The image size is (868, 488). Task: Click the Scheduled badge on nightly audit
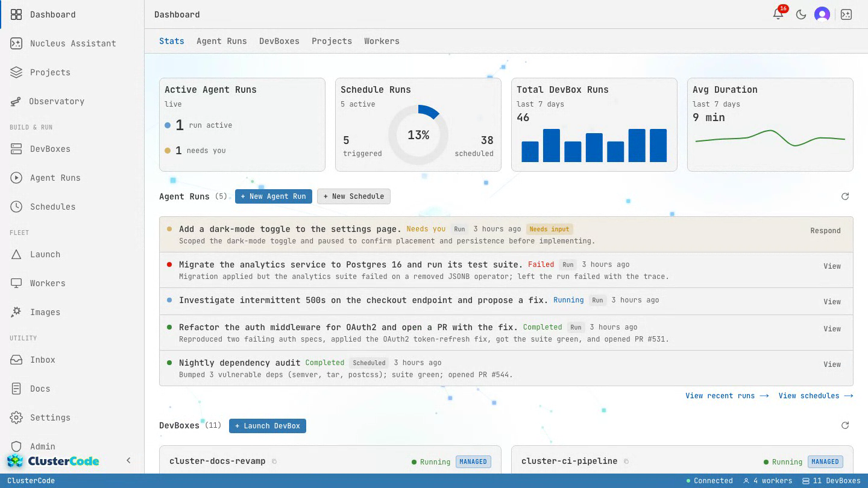[369, 363]
